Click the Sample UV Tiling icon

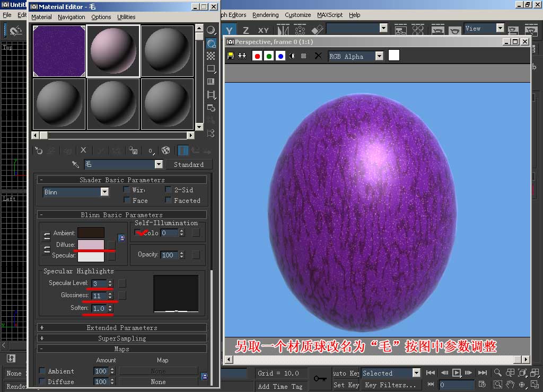pos(211,68)
